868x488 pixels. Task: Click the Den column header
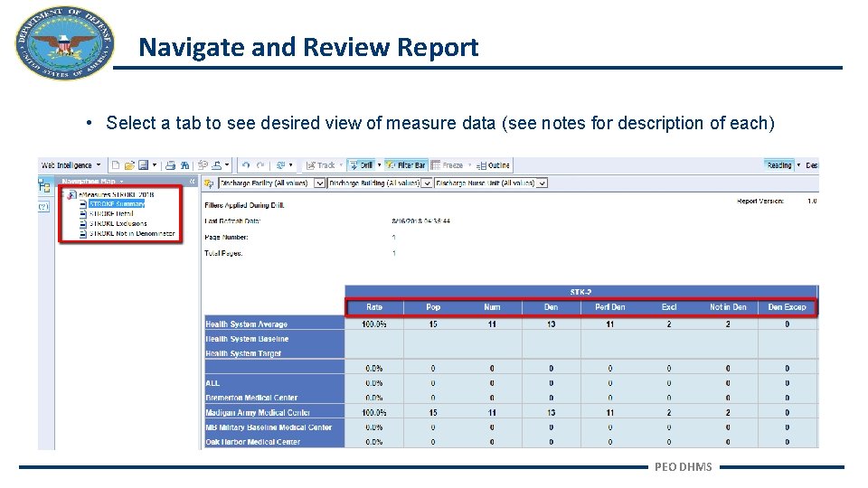(x=552, y=307)
